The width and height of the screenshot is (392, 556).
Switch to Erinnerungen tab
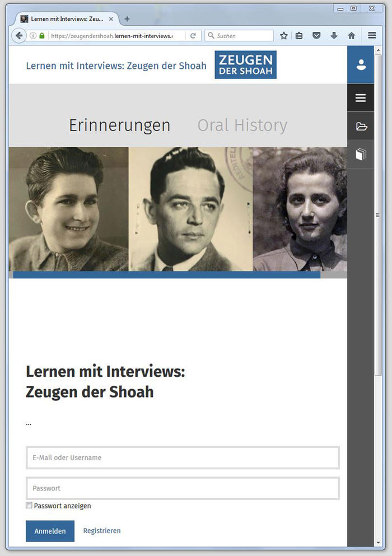(119, 125)
